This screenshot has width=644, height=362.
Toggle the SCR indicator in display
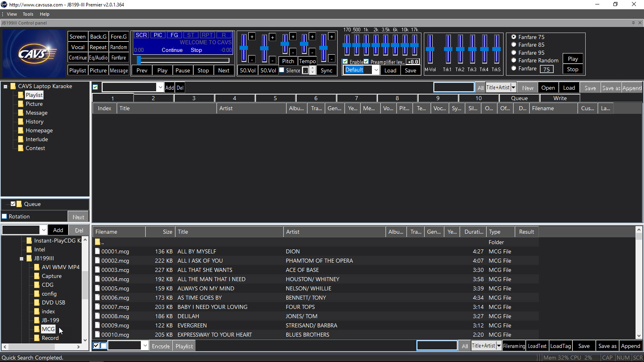141,35
